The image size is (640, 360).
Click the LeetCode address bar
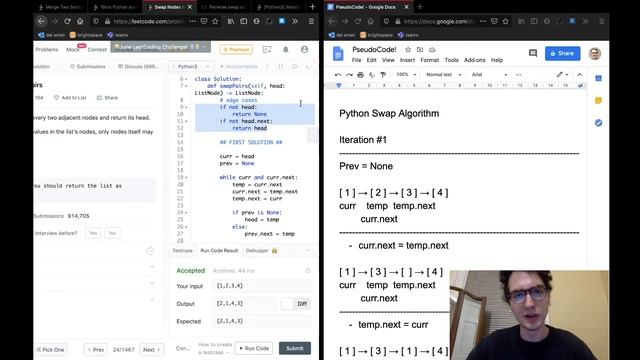(149, 21)
